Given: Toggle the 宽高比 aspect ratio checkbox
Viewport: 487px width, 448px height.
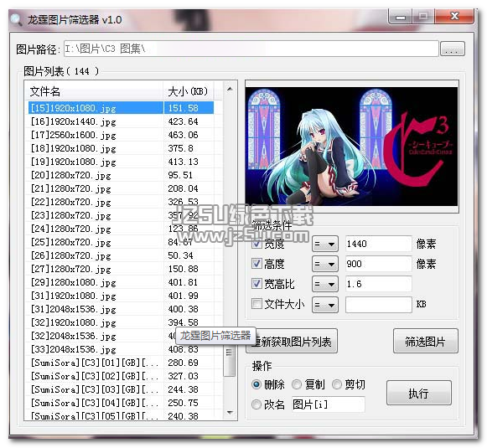Looking at the screenshot, I should pos(256,284).
